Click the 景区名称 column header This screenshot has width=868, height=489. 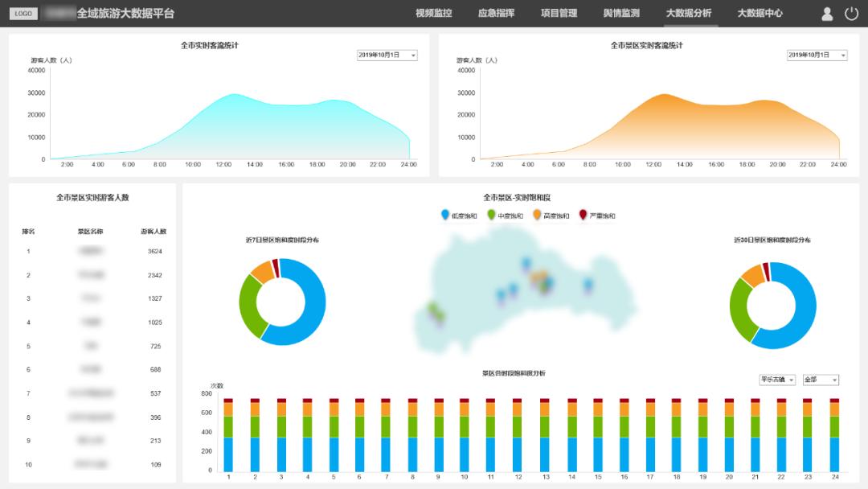(90, 232)
